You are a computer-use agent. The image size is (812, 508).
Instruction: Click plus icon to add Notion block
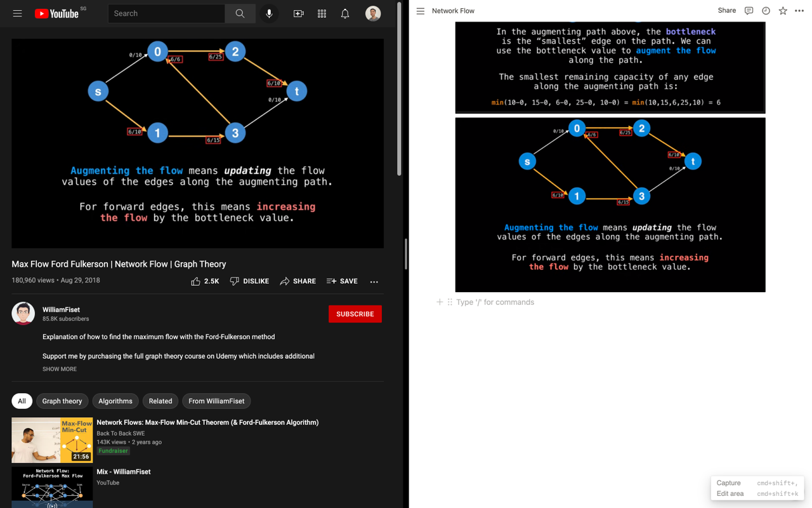tap(440, 302)
